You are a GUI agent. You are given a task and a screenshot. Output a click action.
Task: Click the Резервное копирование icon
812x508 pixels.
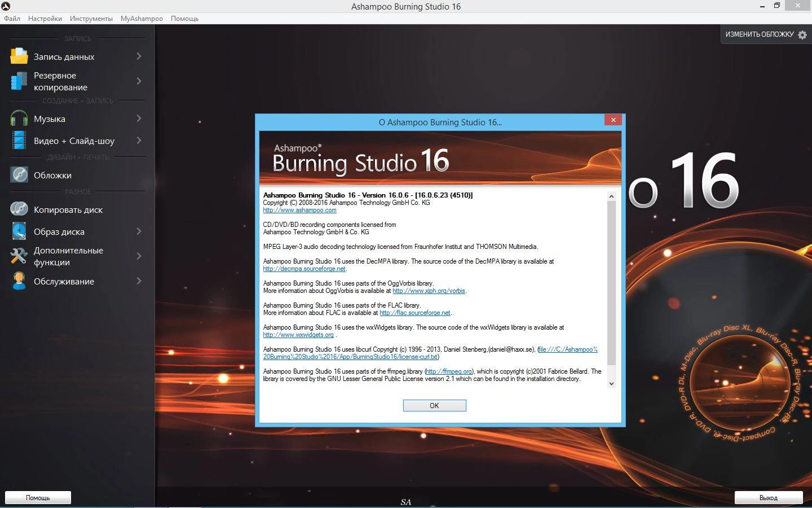click(19, 81)
